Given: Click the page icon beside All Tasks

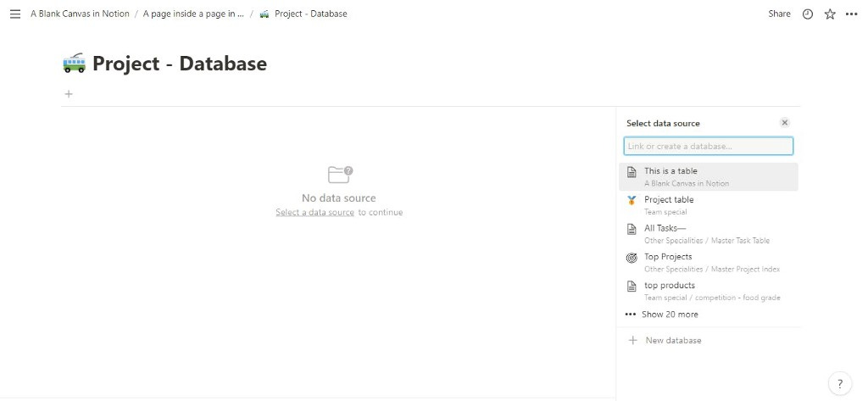Looking at the screenshot, I should (x=632, y=229).
